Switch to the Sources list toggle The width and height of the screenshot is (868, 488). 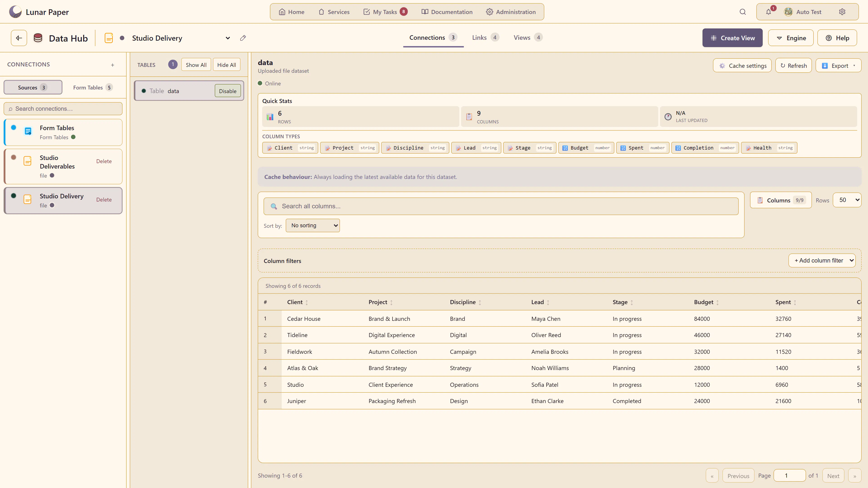pos(33,87)
